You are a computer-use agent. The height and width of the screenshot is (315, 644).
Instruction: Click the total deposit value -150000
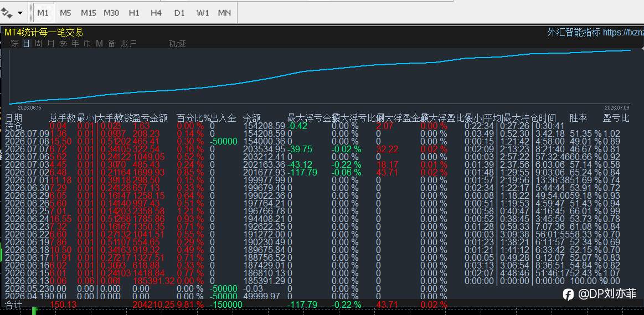coord(226,304)
